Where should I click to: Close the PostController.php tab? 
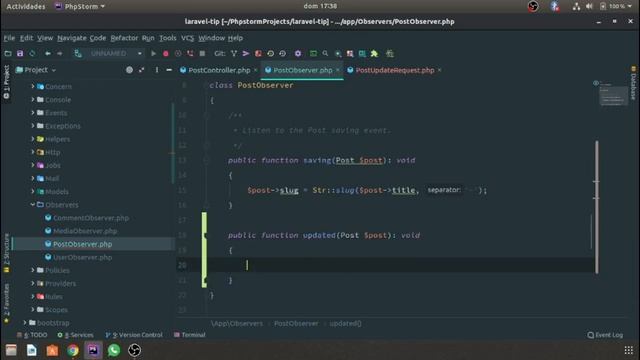click(x=256, y=70)
